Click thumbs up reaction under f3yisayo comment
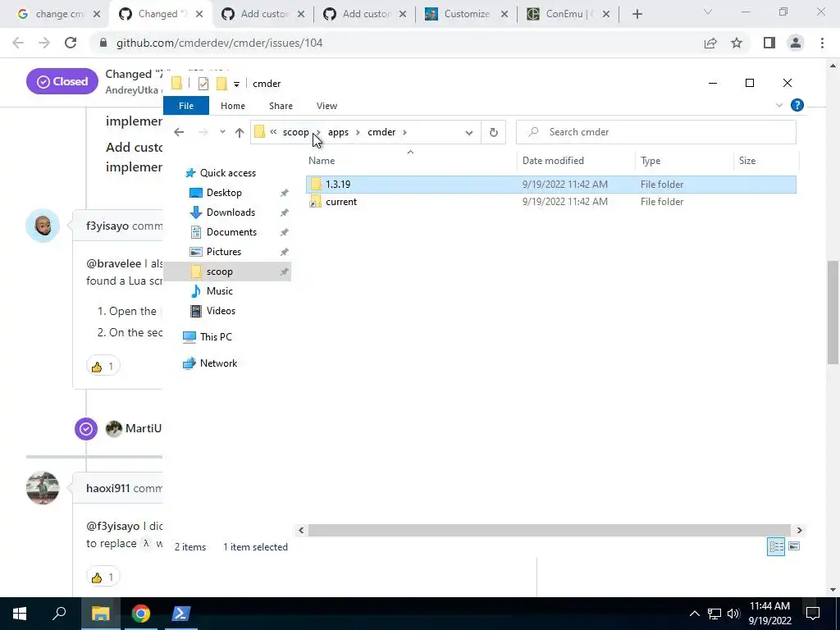Viewport: 840px width, 630px height. click(x=103, y=367)
